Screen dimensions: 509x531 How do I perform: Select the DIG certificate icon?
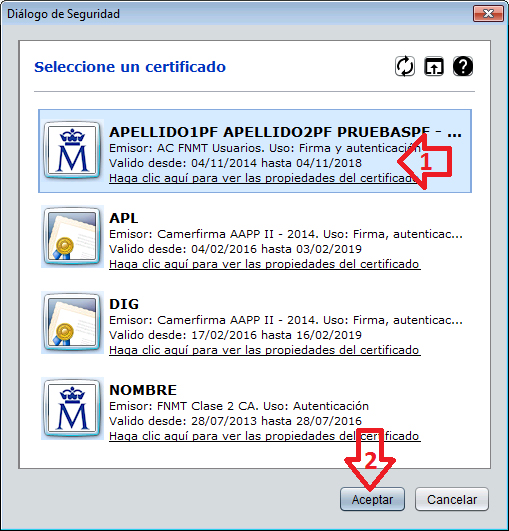(72, 322)
